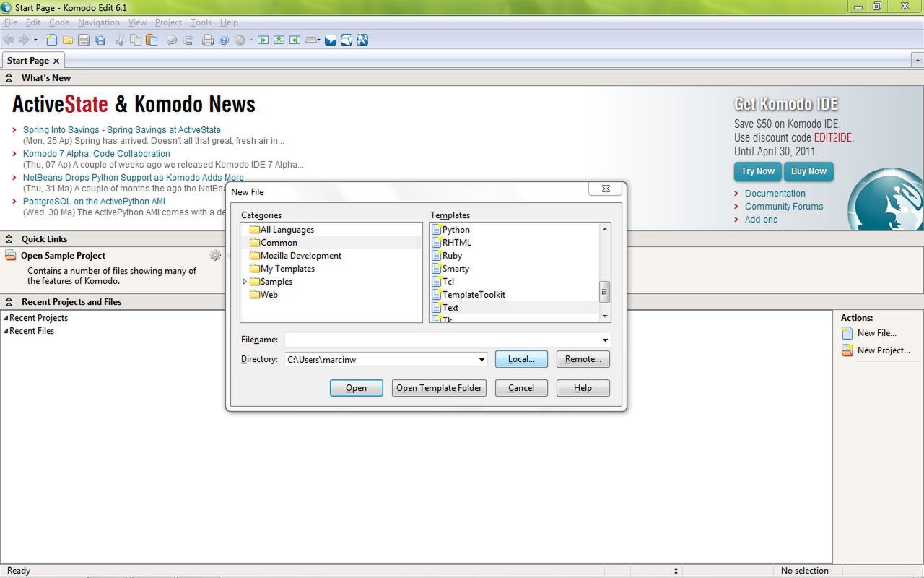Open the Navigation menu
The height and width of the screenshot is (578, 924).
click(99, 22)
